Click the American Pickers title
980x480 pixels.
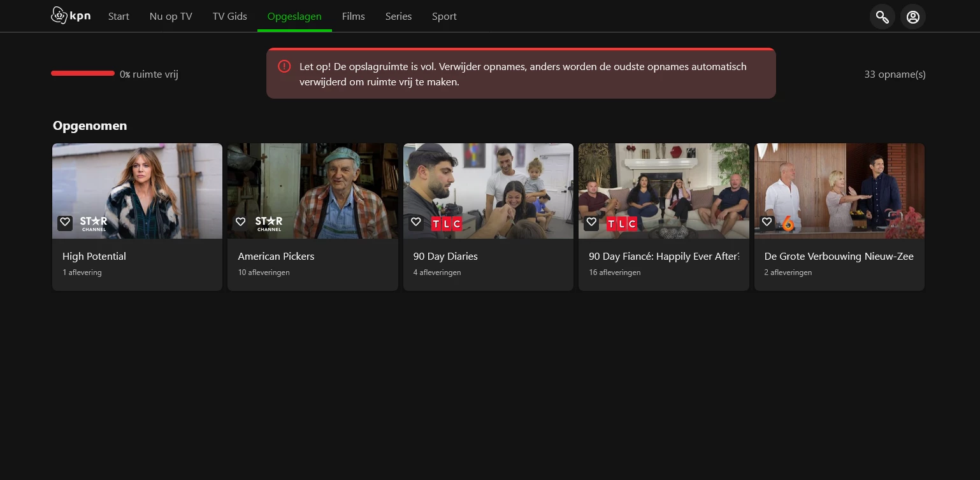point(276,257)
